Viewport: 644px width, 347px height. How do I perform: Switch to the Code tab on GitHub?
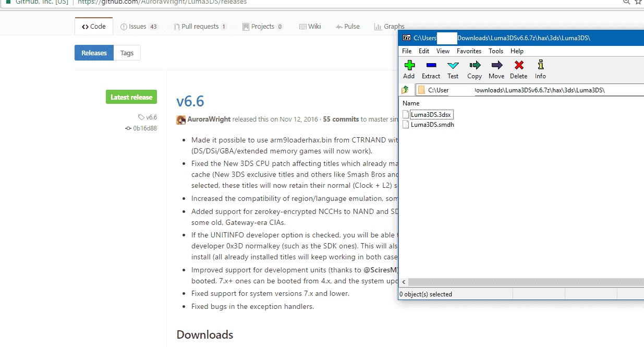pyautogui.click(x=93, y=26)
